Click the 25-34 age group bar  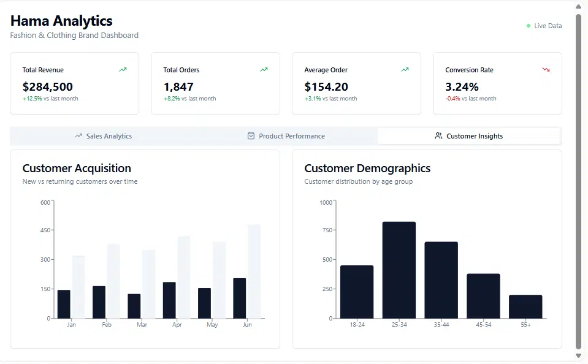point(399,270)
